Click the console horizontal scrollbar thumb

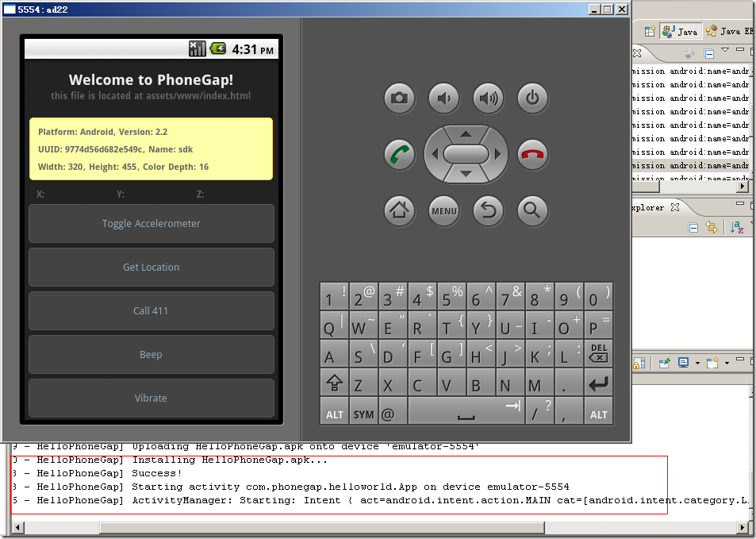click(x=322, y=527)
